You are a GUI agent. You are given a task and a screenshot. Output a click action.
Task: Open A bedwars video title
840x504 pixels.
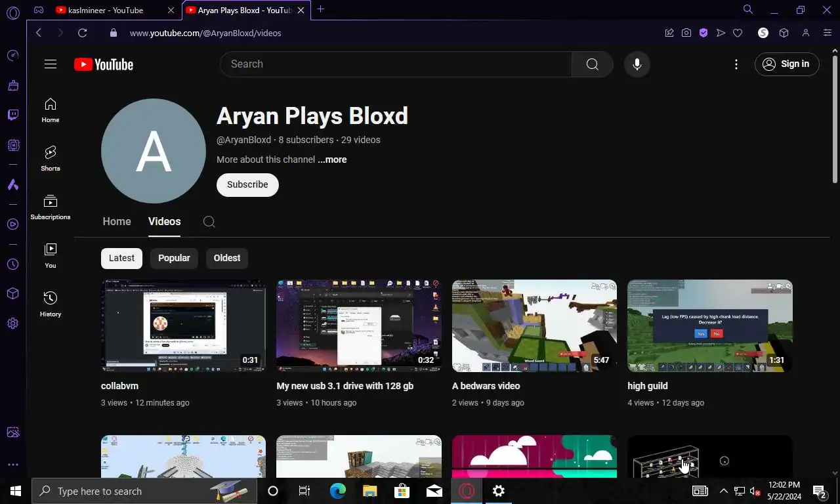click(x=486, y=386)
